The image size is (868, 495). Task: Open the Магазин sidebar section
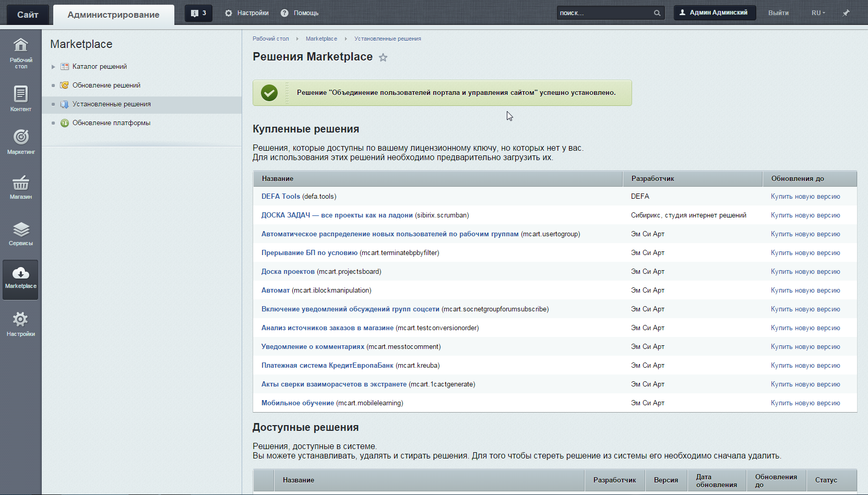(21, 187)
